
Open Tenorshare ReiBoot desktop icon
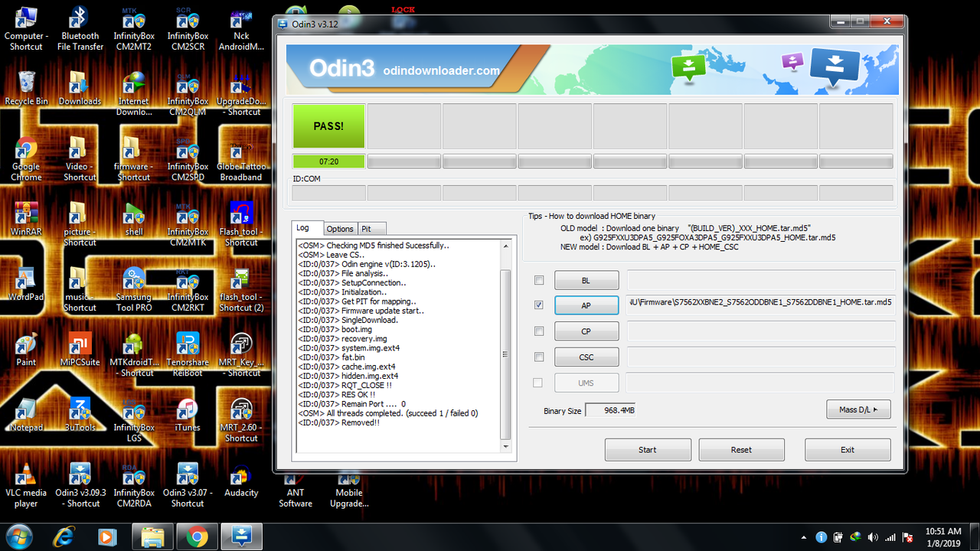pyautogui.click(x=188, y=355)
